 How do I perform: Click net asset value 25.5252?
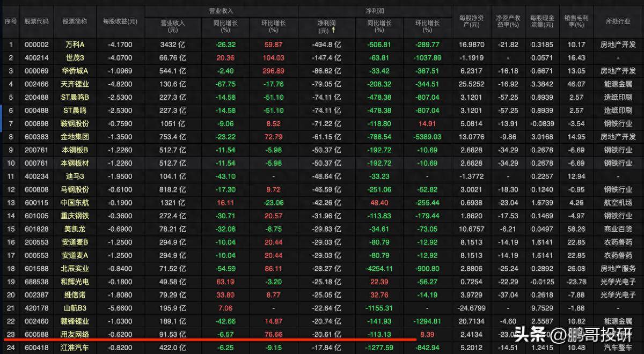coord(472,84)
